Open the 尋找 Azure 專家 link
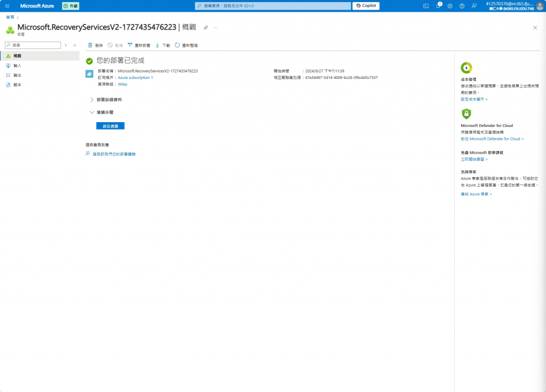546x392 pixels. tap(476, 194)
